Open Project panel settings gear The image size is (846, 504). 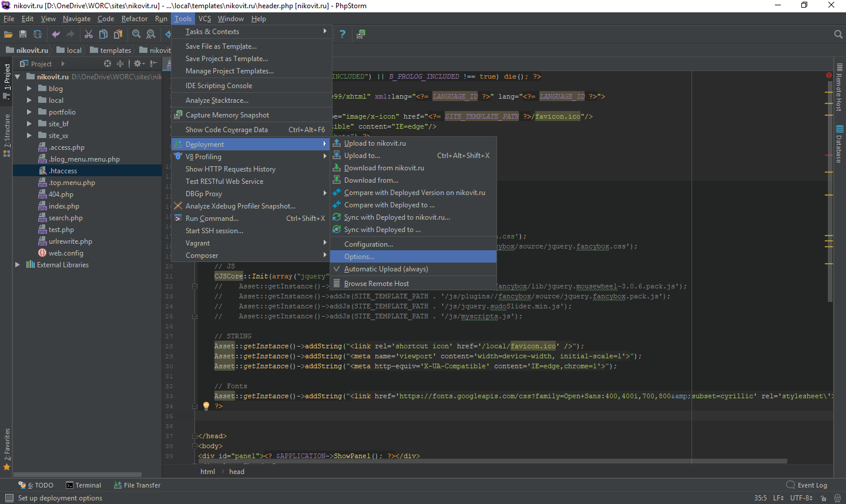pyautogui.click(x=139, y=63)
